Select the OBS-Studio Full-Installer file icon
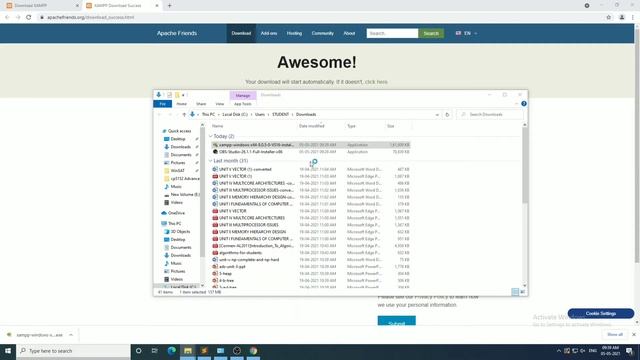 [215, 152]
